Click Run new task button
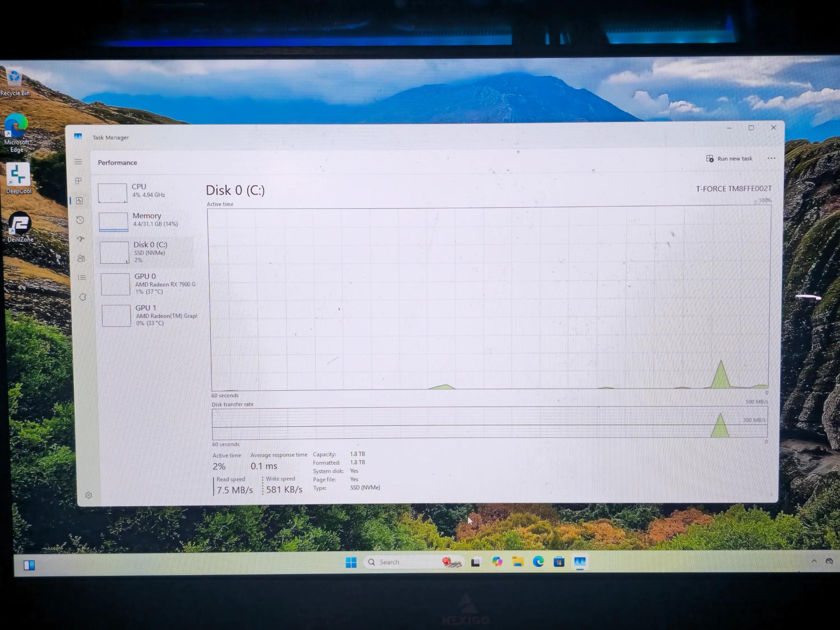Screen dimensions: 840x630 point(729,159)
